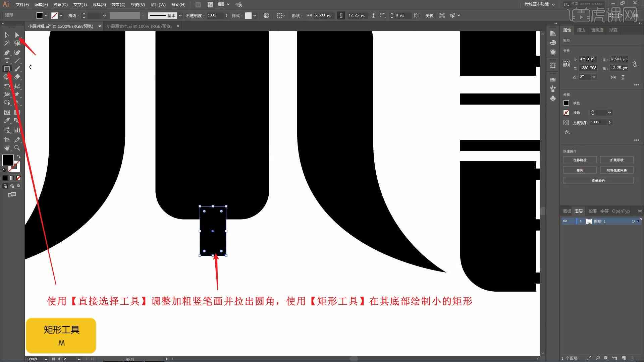The image size is (644, 362).
Task: Expand the 快速操作 section
Action: tap(570, 151)
